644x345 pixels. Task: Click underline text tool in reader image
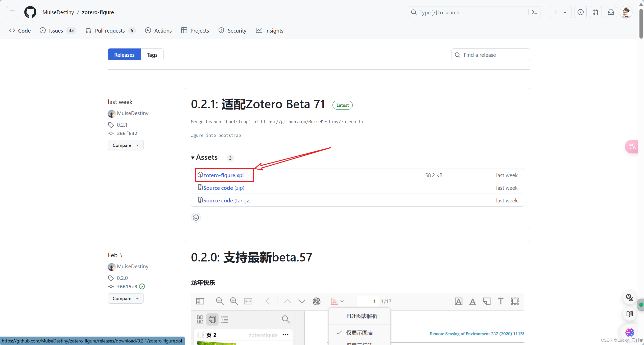coord(472,301)
